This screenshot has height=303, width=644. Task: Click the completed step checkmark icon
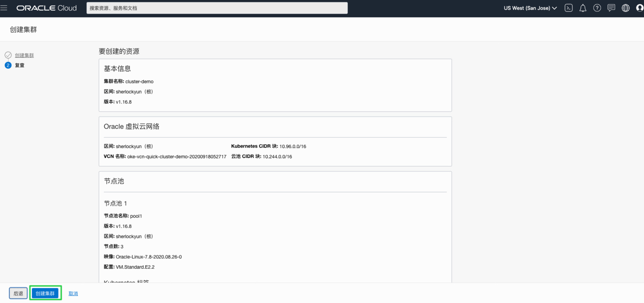pyautogui.click(x=8, y=55)
